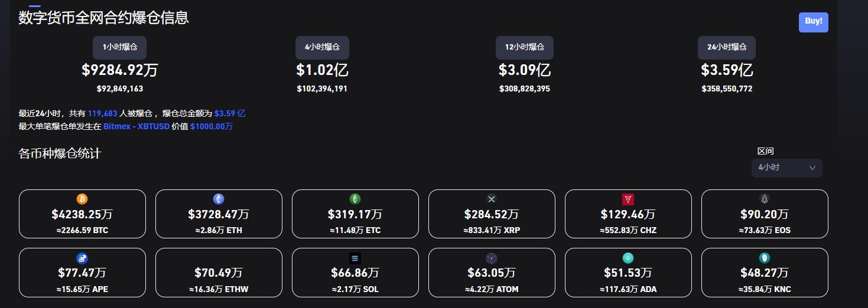Click the Ethereum coin icon
Screen dimensions: 868x308
[219, 199]
